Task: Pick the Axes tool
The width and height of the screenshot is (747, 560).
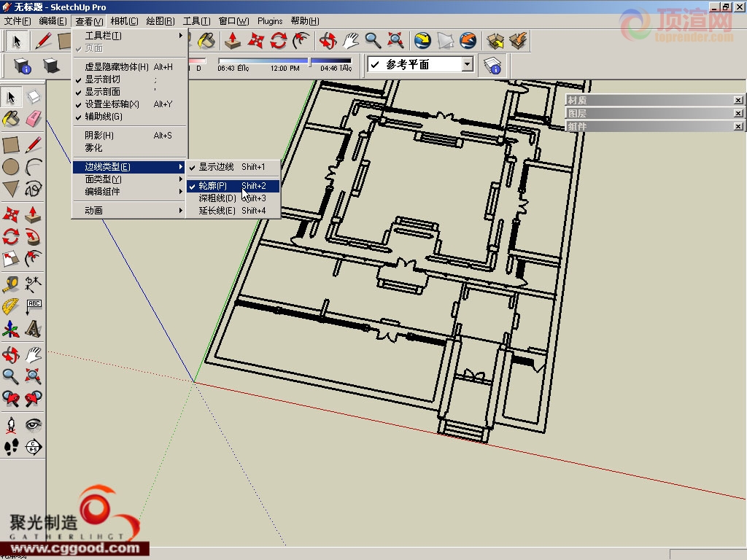Action: pyautogui.click(x=11, y=329)
